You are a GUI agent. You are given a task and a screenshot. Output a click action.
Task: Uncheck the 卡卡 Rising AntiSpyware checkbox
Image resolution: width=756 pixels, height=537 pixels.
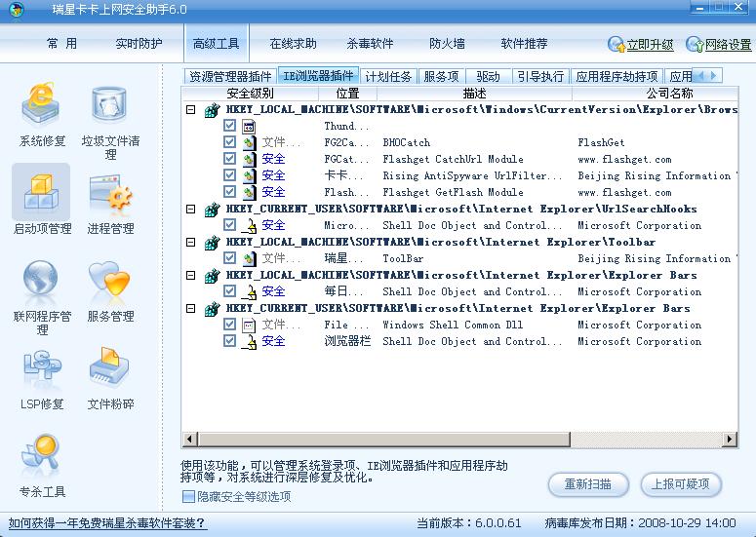tap(229, 174)
